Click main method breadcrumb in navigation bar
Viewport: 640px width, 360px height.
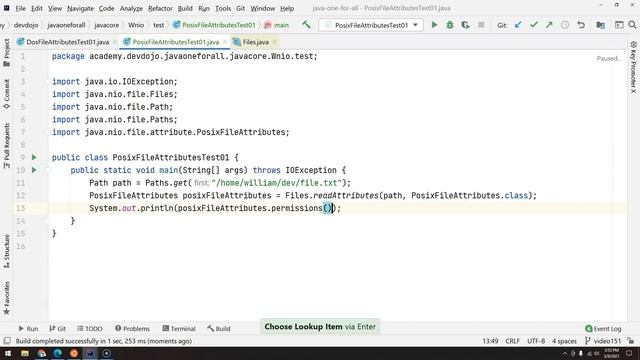(277, 25)
